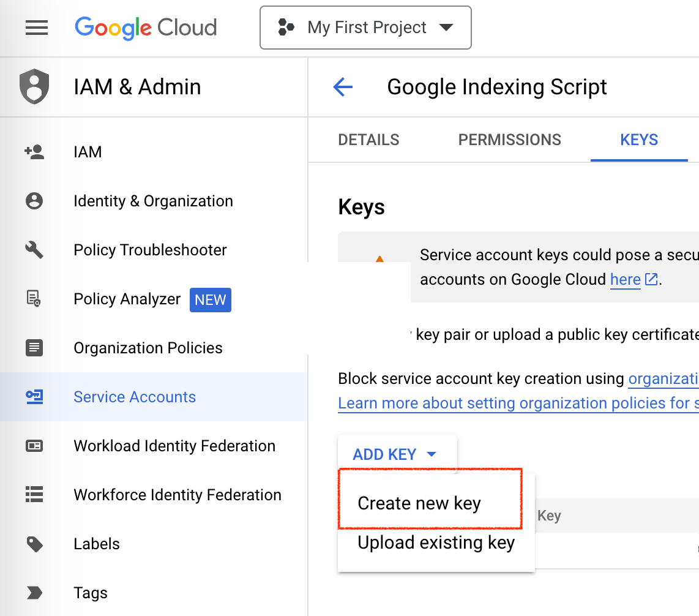Open the hamburger navigation menu
Viewport: 699px width, 616px height.
(37, 28)
